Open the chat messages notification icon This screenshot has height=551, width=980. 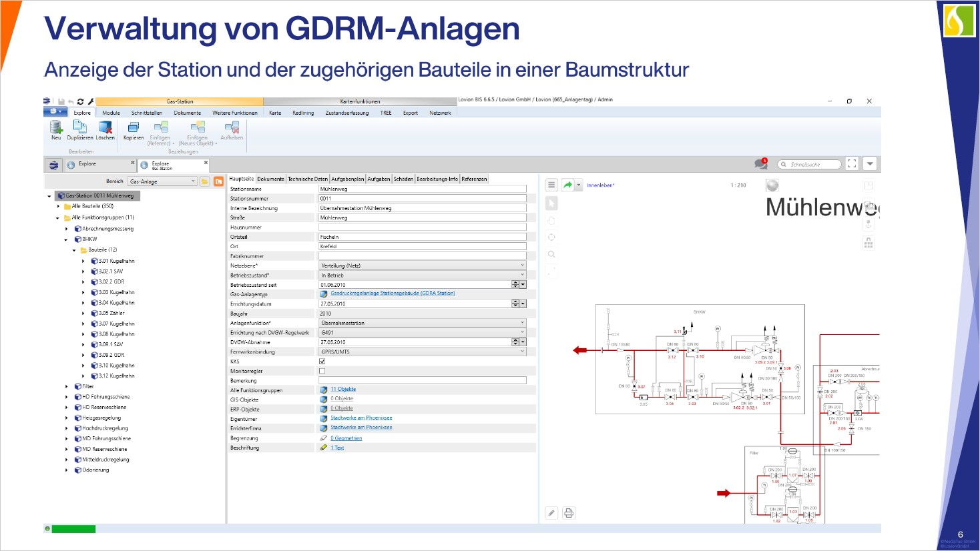tap(760, 163)
